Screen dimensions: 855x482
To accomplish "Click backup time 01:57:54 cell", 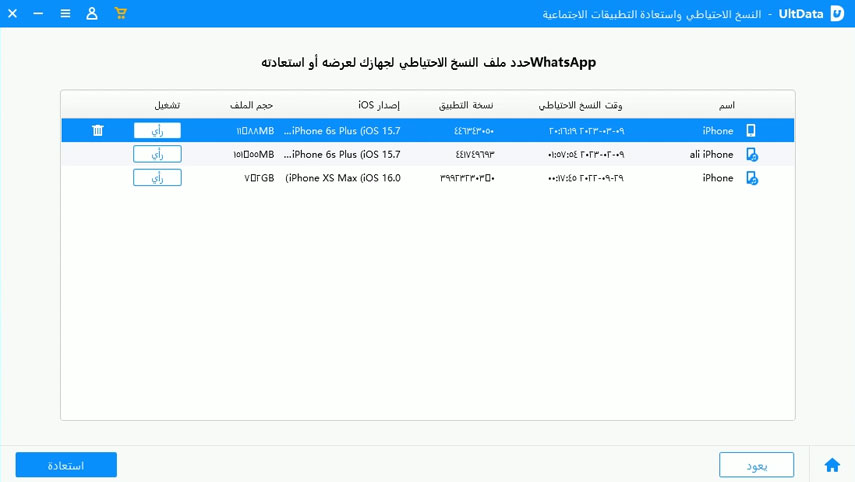I will [x=586, y=155].
